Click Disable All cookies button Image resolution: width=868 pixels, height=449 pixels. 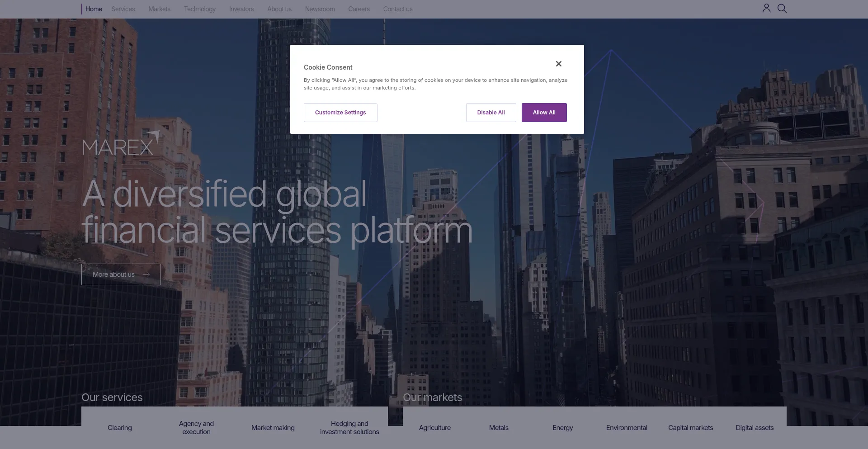491,113
